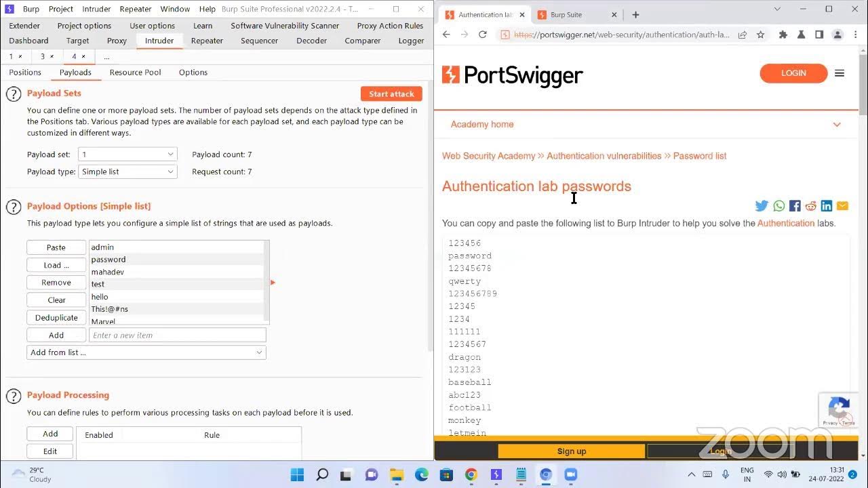Switch to Intruder Options tab

tap(193, 73)
